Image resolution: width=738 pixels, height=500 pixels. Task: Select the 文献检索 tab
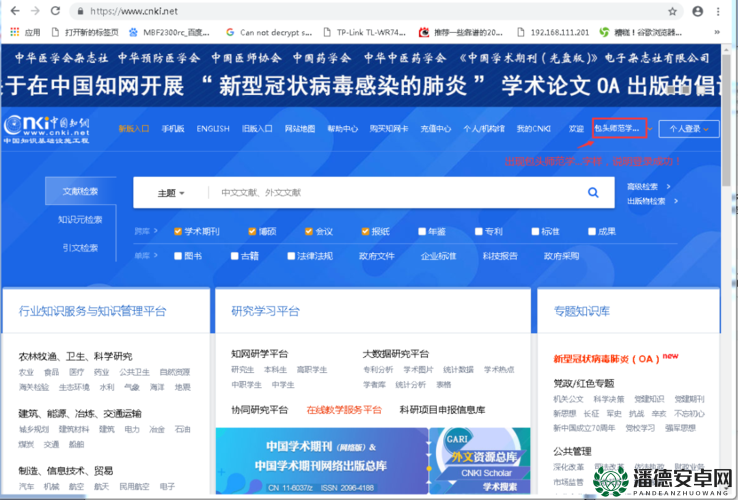pyautogui.click(x=80, y=191)
